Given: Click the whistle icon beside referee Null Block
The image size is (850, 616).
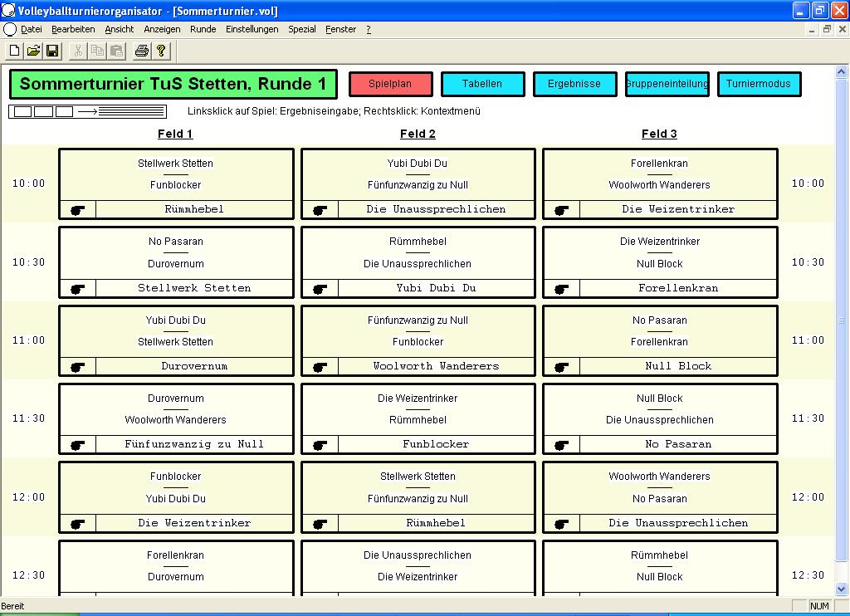Looking at the screenshot, I should [x=562, y=367].
